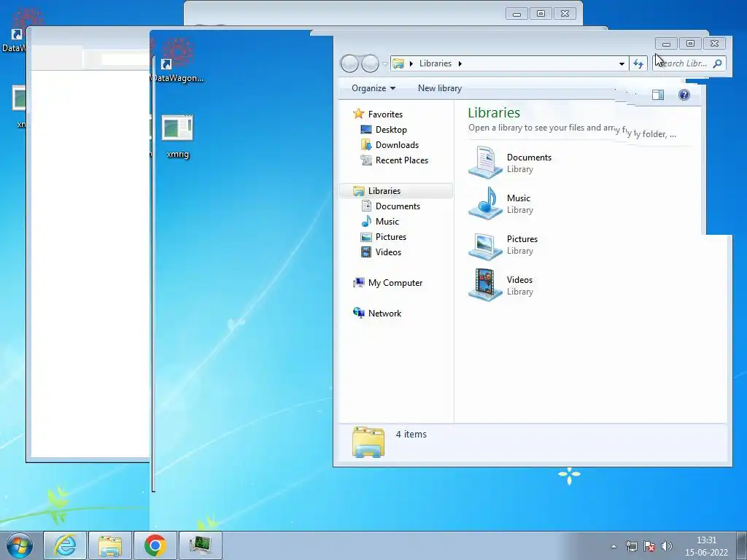Close the Libraries Explorer window

coord(714,44)
